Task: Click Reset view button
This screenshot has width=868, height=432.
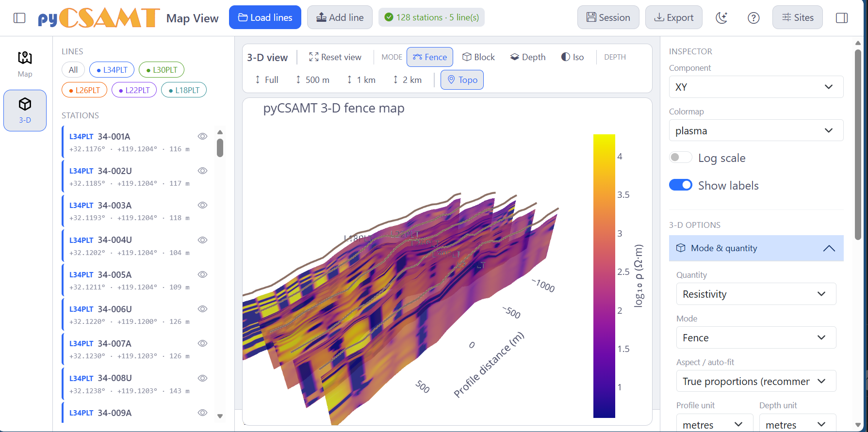Action: point(335,57)
